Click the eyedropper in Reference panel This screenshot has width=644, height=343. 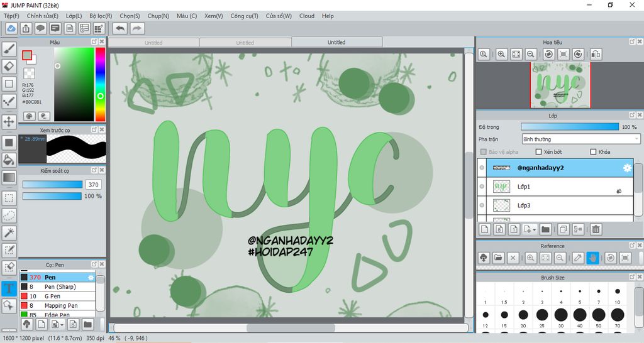tap(578, 258)
